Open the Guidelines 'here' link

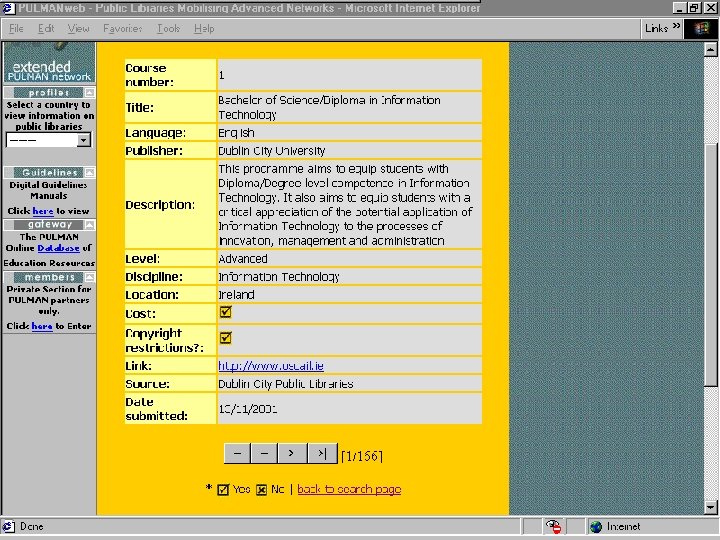43,211
